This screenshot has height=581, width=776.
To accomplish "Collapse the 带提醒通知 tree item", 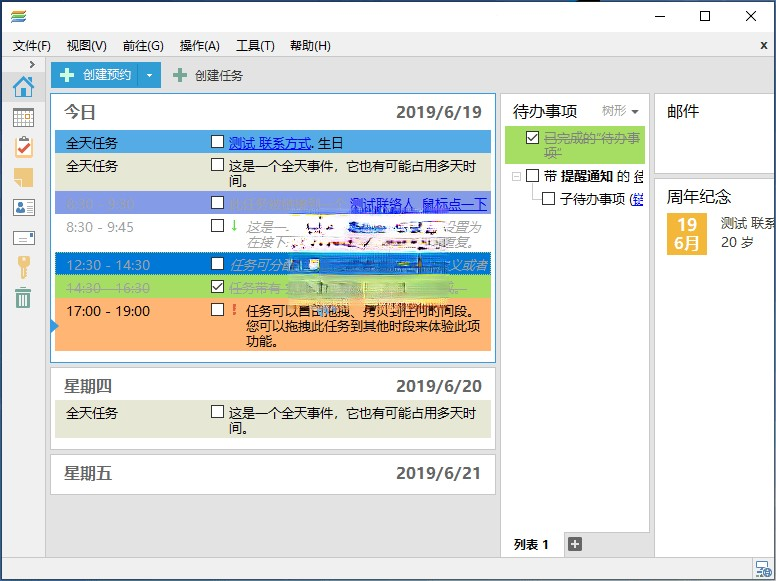I will point(516,176).
